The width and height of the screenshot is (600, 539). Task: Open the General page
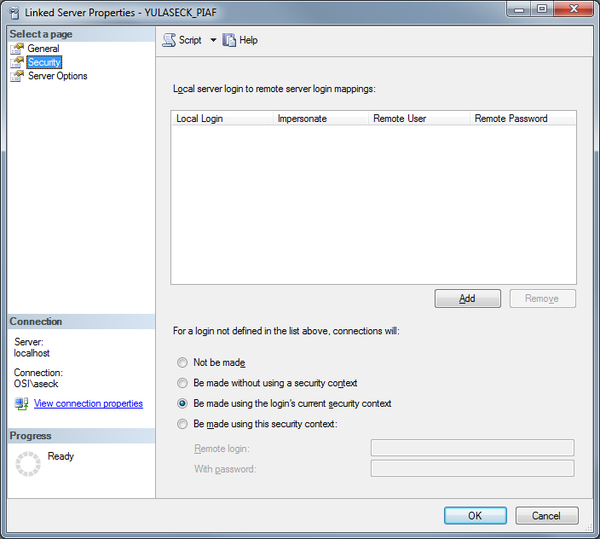43,49
